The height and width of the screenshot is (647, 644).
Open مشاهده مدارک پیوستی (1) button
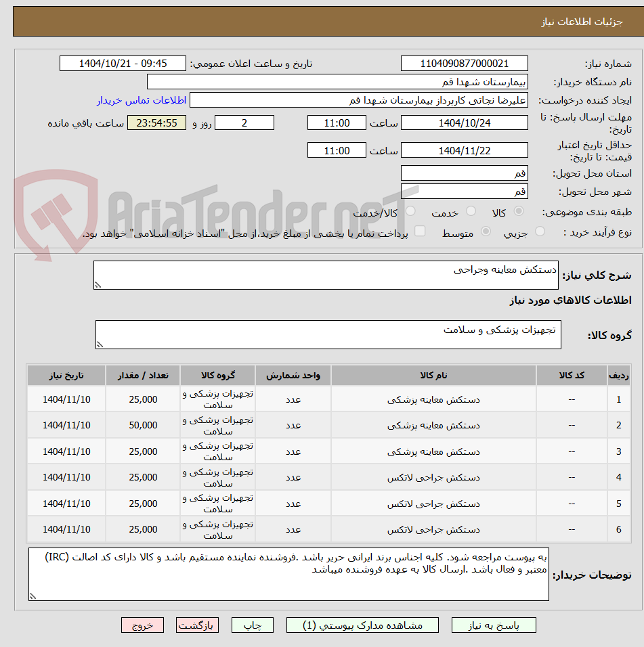coord(362,625)
